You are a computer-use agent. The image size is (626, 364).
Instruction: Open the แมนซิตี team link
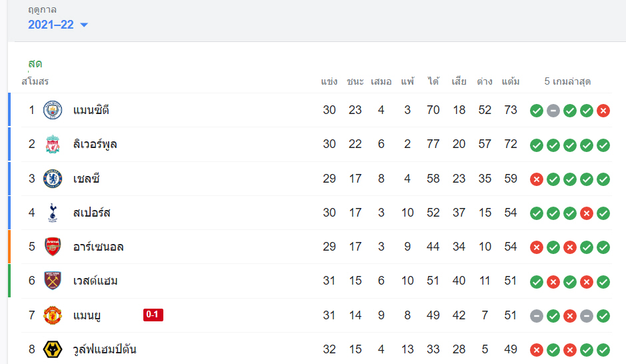pos(91,110)
